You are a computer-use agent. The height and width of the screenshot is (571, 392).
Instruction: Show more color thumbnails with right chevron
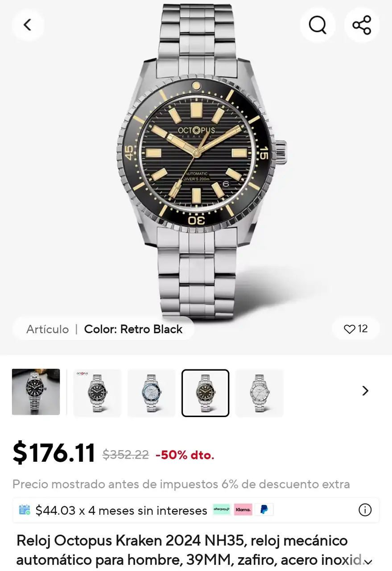tap(365, 391)
